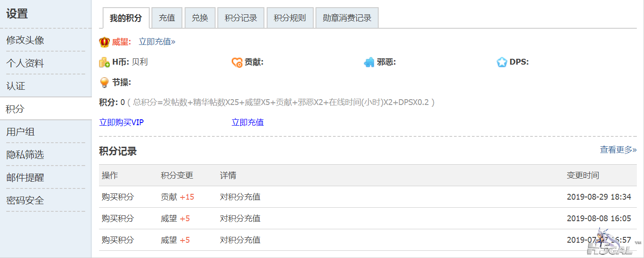Select 用户组 from the sidebar
Image resolution: width=644 pixels, height=258 pixels.
click(x=21, y=132)
